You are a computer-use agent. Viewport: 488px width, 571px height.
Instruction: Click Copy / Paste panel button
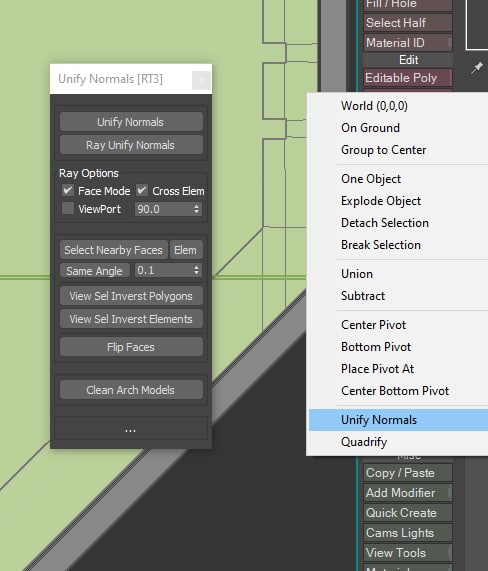pos(408,473)
